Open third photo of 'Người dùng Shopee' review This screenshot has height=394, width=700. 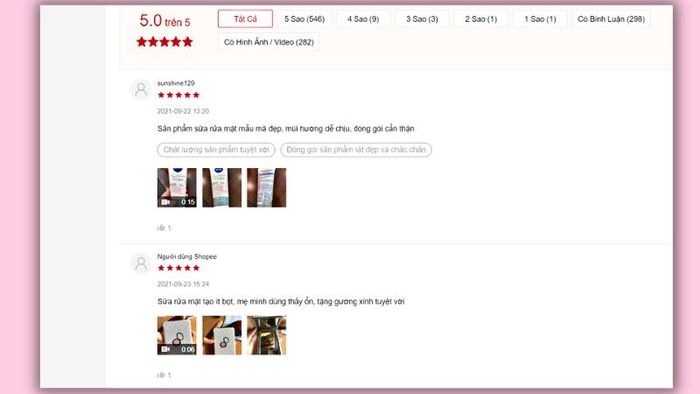(x=267, y=335)
